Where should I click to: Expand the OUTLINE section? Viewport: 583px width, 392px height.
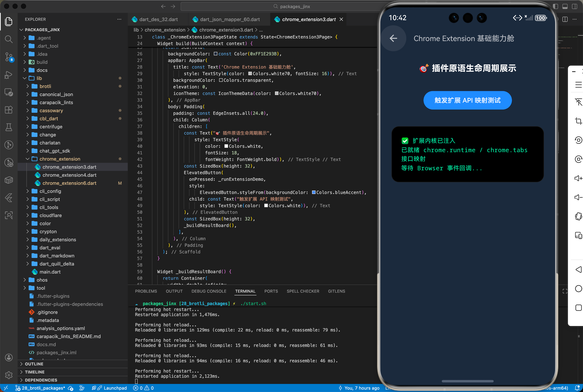[x=34, y=364]
